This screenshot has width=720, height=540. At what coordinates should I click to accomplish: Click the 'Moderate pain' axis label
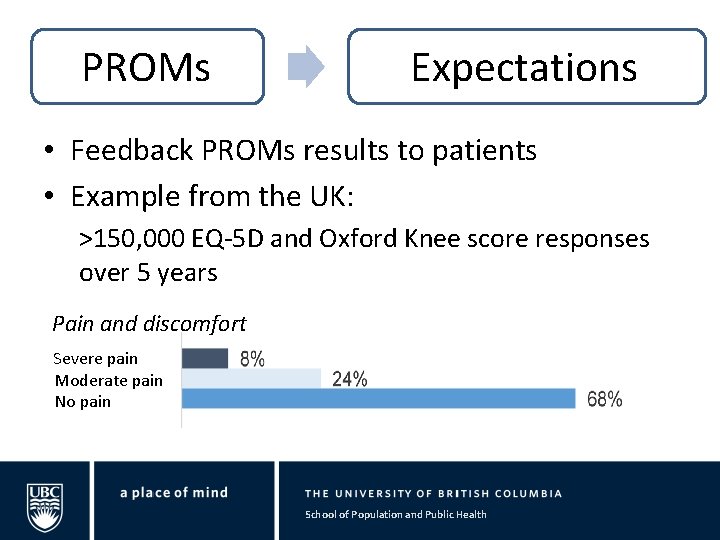coord(109,381)
